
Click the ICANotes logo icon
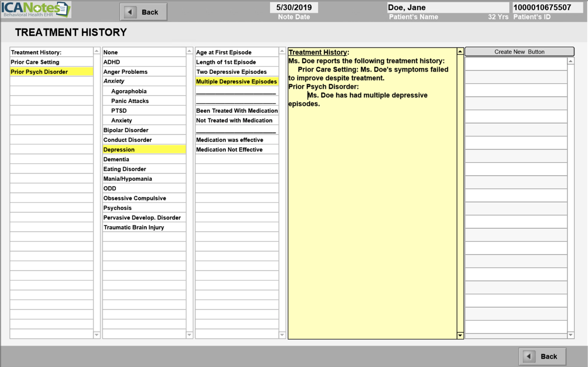[36, 9]
